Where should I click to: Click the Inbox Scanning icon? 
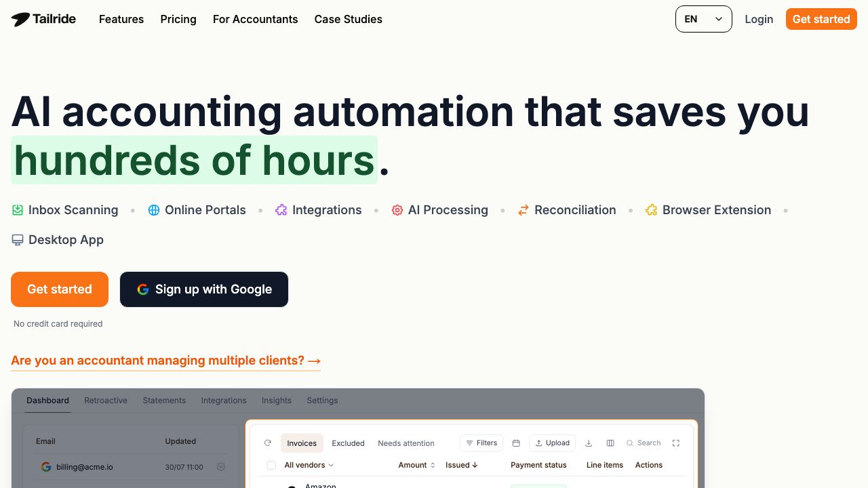[x=18, y=210]
